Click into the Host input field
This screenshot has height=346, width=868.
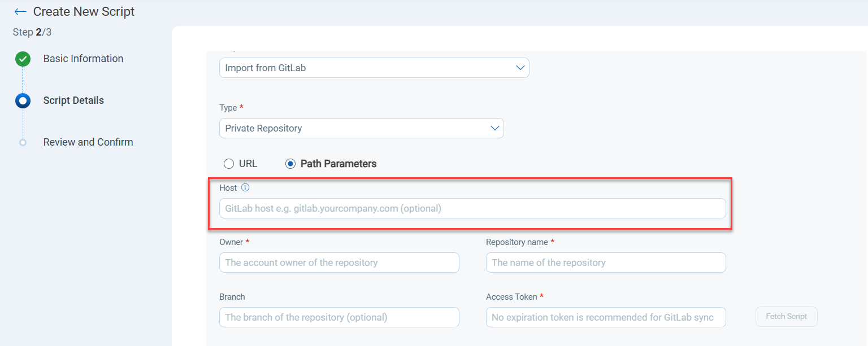[472, 208]
